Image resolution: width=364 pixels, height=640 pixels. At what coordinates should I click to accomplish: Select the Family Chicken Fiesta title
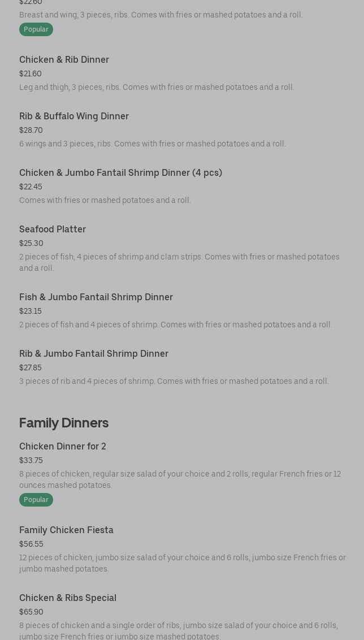pyautogui.click(x=66, y=530)
